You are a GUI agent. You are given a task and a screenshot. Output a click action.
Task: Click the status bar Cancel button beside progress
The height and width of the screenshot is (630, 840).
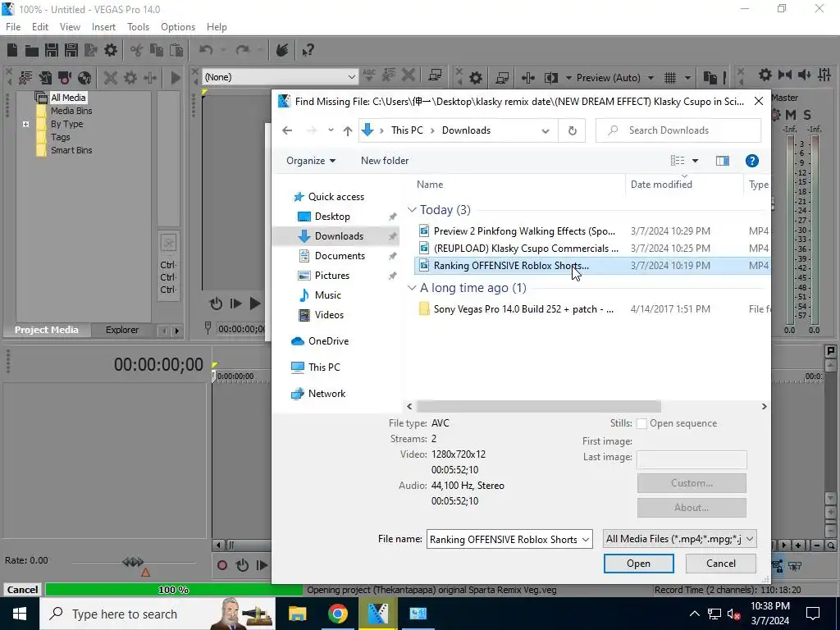pos(22,590)
